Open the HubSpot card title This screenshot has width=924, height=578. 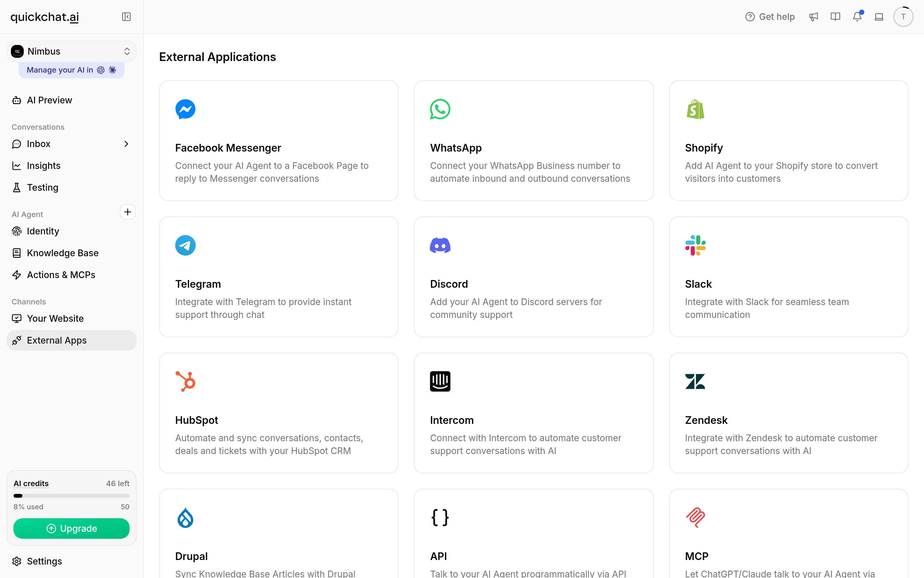coord(196,420)
